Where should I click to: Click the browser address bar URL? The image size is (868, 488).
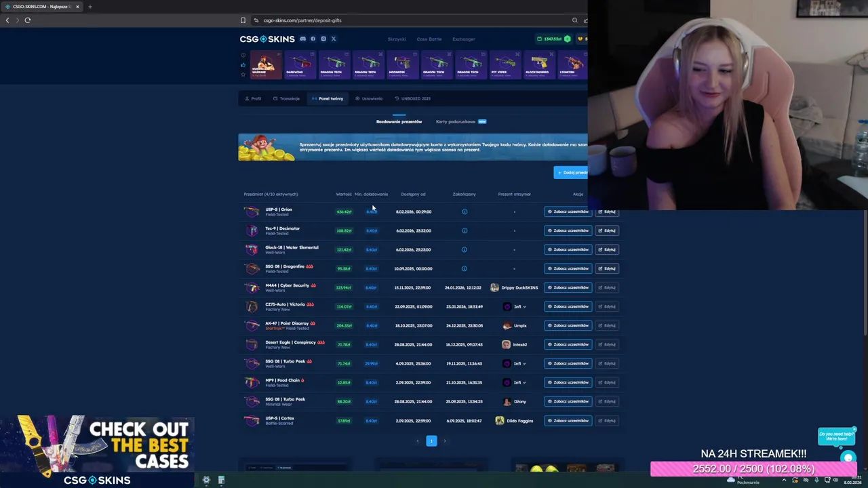[302, 20]
